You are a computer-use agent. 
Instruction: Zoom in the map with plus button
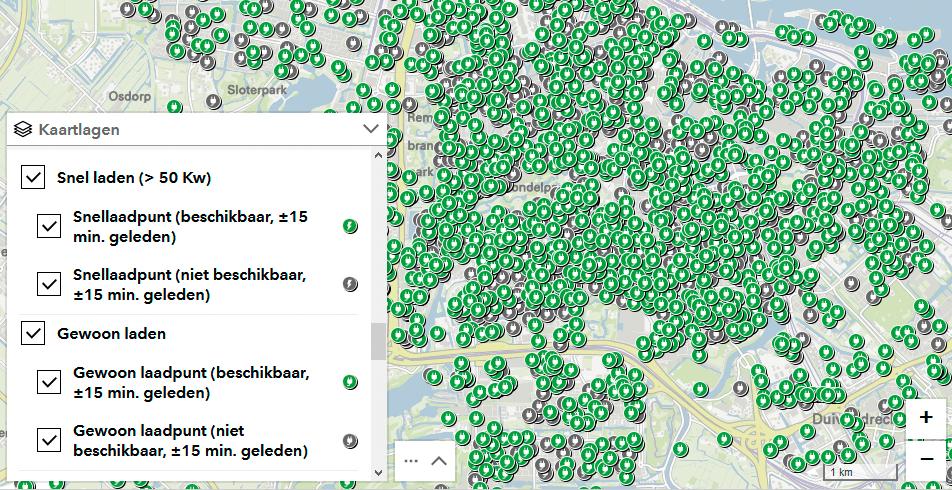tap(926, 418)
